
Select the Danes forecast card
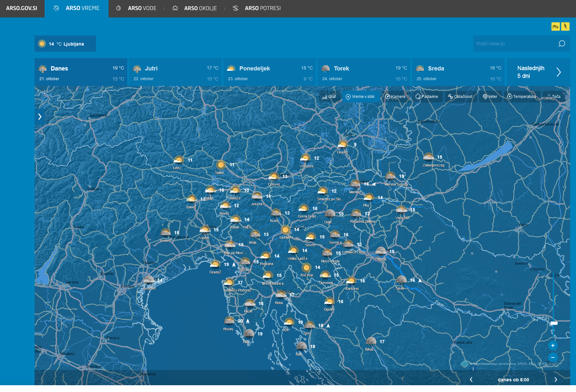81,72
